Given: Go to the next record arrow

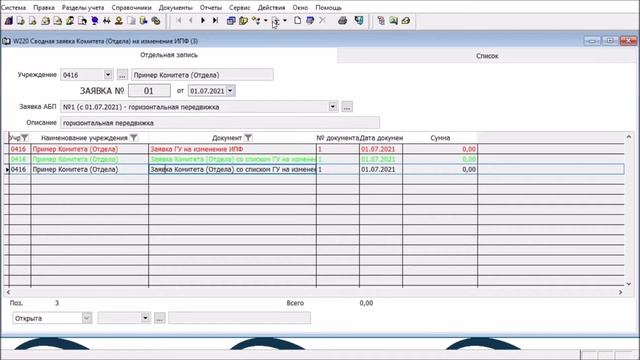Looking at the screenshot, I should pyautogui.click(x=203, y=20).
